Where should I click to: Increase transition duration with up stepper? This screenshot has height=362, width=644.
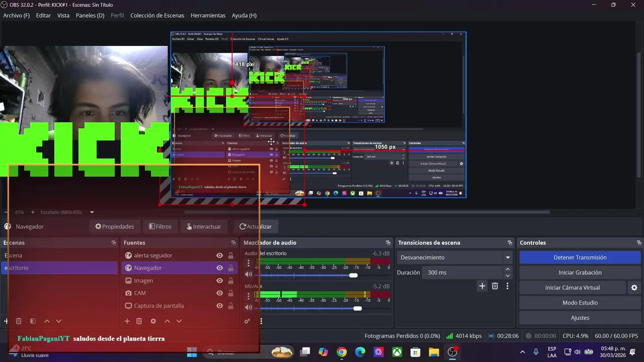pos(507,269)
